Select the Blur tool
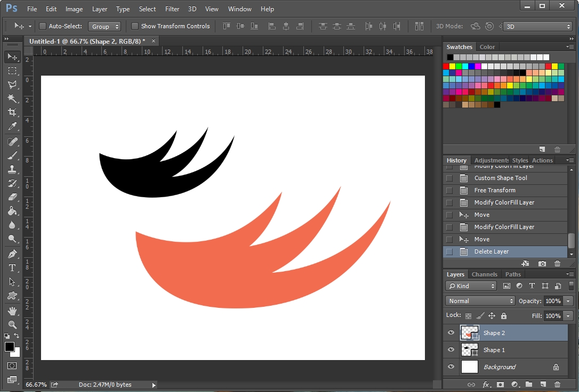579x392 pixels. [12, 225]
